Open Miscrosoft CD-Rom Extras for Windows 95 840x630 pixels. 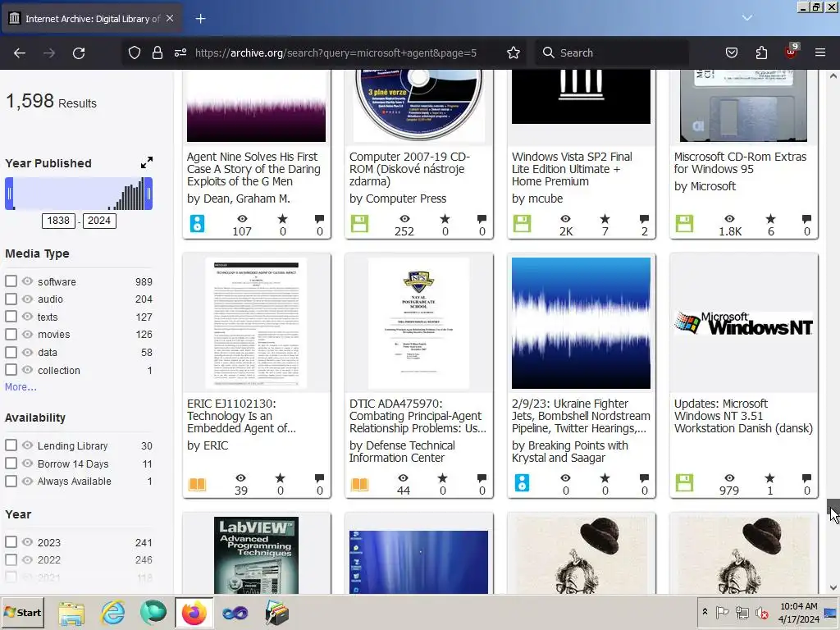point(740,163)
